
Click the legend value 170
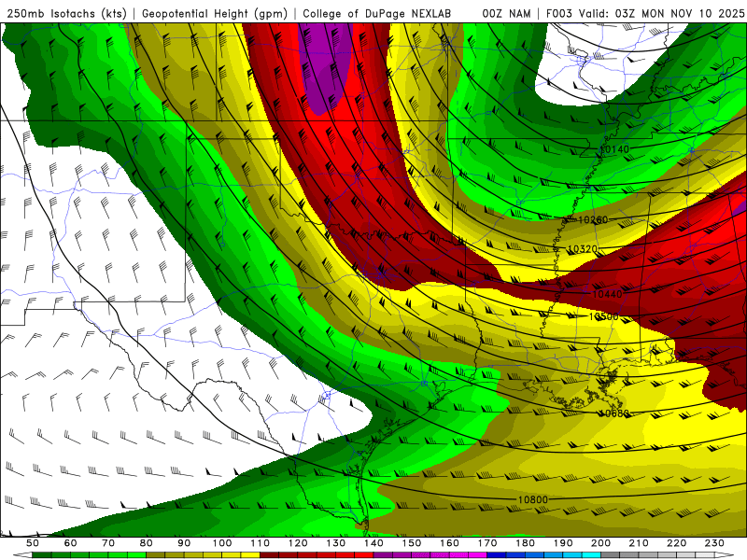[486, 543]
